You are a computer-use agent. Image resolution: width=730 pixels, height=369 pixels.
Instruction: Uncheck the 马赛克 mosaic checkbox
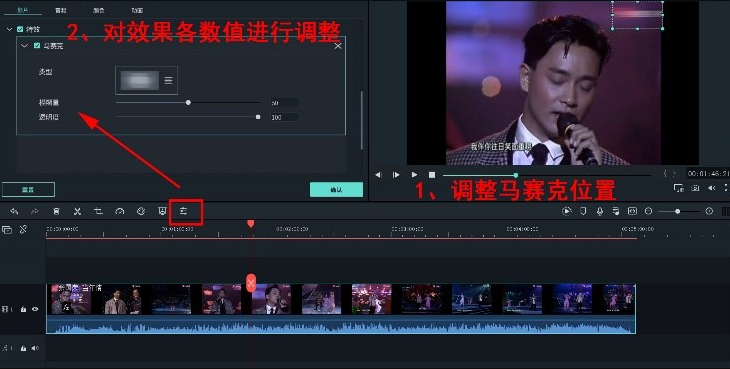click(37, 46)
